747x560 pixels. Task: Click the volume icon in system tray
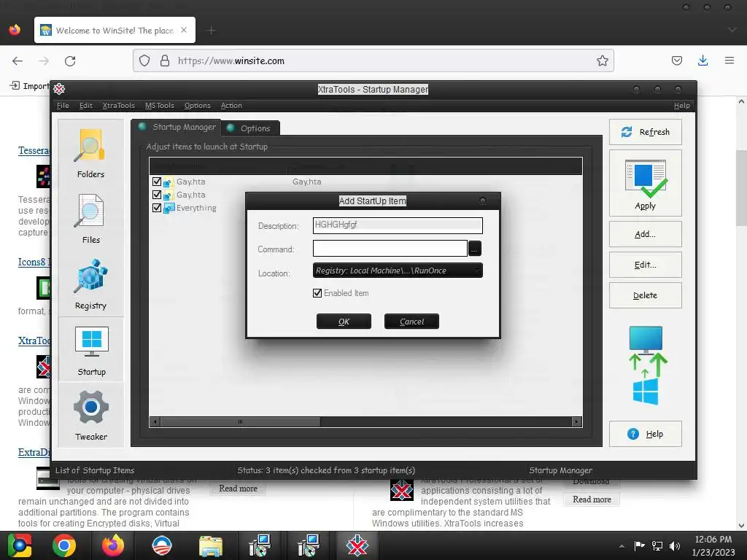tap(675, 545)
